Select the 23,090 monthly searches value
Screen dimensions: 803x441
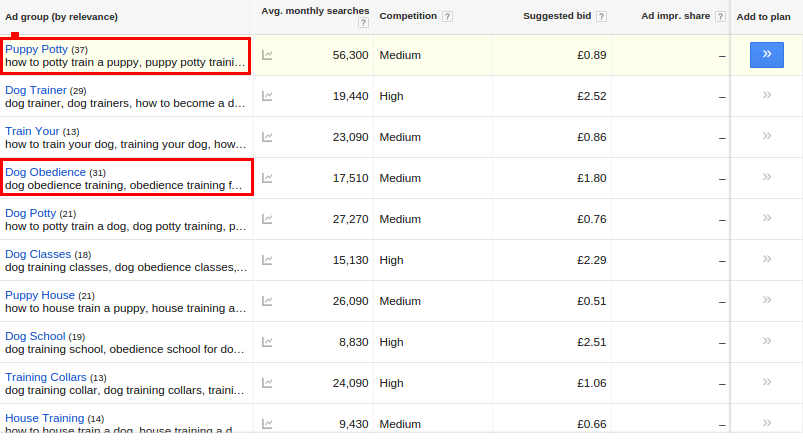coord(350,137)
